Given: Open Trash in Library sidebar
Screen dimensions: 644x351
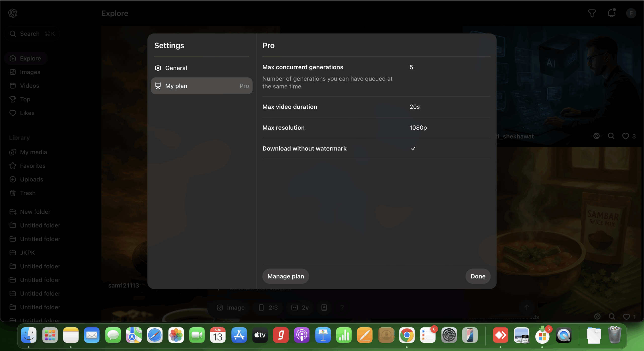Looking at the screenshot, I should point(28,193).
